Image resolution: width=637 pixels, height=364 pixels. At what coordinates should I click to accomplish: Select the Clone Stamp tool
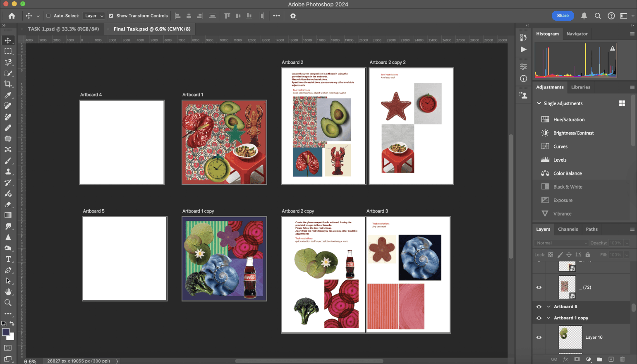8,172
